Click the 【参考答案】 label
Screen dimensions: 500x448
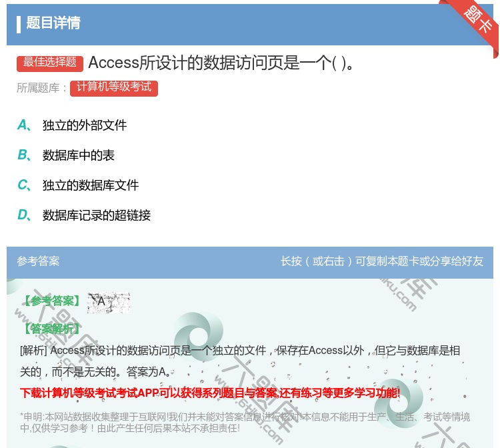pyautogui.click(x=52, y=301)
